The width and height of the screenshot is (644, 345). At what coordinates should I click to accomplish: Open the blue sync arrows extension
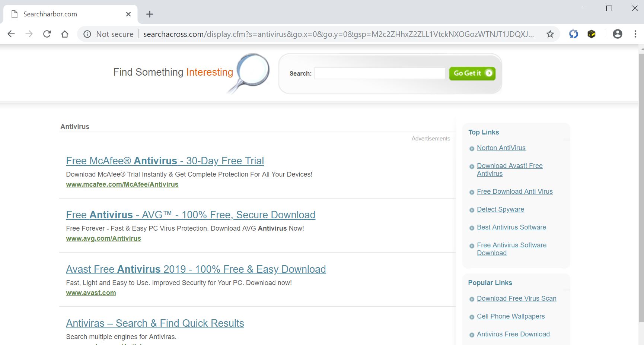(574, 34)
